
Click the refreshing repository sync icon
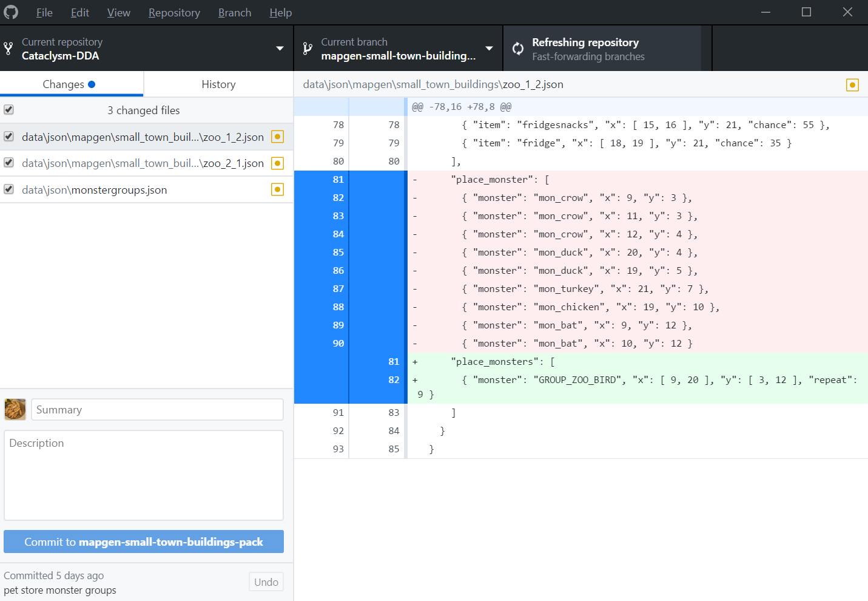[518, 49]
